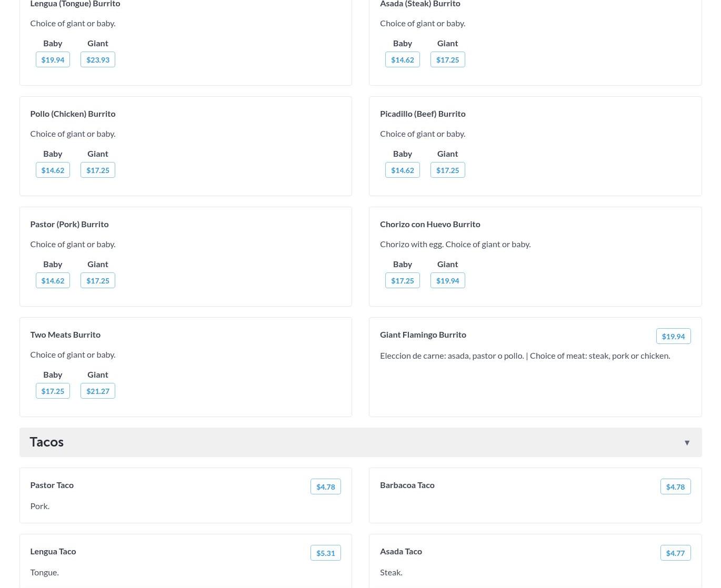The width and height of the screenshot is (721, 588).
Task: Add Baby Pollo Chicken Burrito
Action: click(x=53, y=170)
